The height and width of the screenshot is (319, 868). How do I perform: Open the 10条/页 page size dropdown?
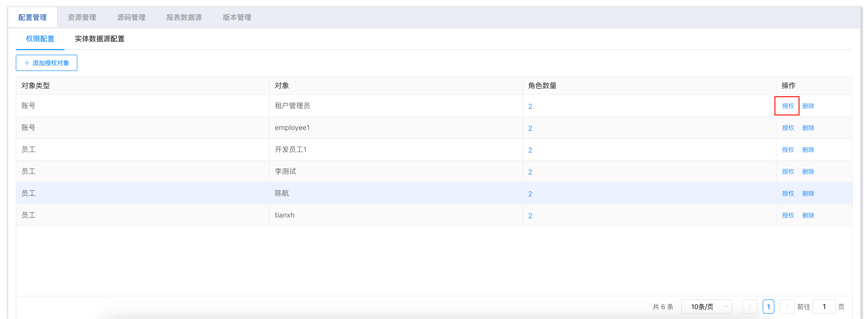707,307
